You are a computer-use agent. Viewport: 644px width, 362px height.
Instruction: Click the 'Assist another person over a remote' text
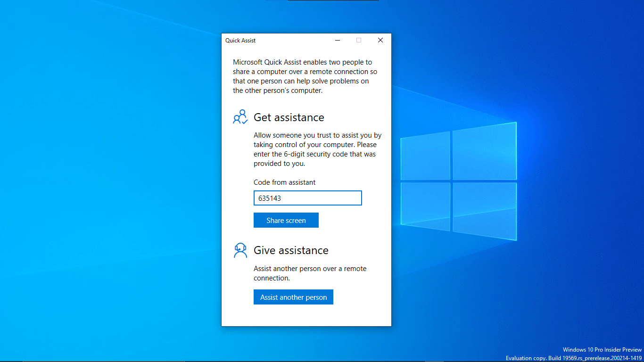[310, 273]
